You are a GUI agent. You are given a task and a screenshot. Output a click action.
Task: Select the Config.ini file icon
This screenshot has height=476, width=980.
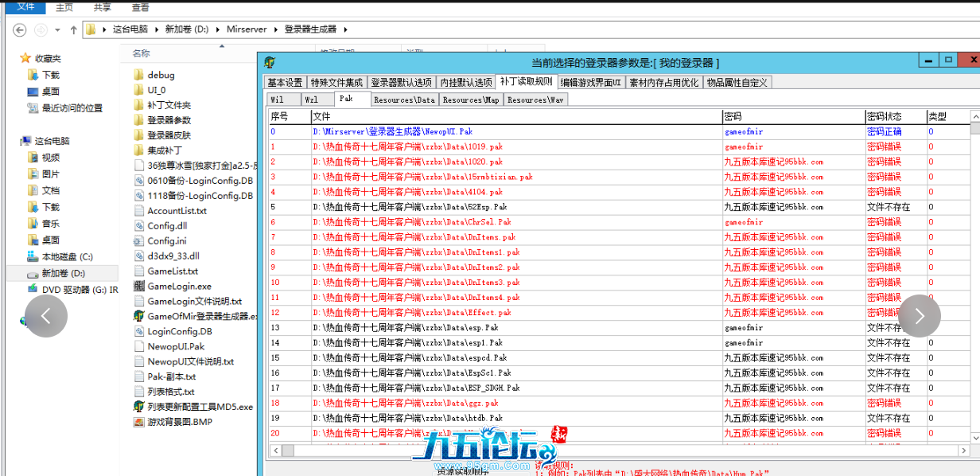click(x=139, y=240)
